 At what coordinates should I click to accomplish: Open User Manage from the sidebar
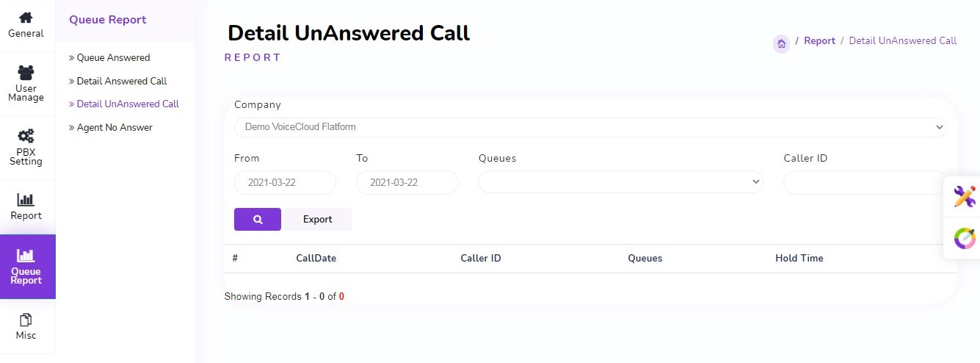[26, 73]
